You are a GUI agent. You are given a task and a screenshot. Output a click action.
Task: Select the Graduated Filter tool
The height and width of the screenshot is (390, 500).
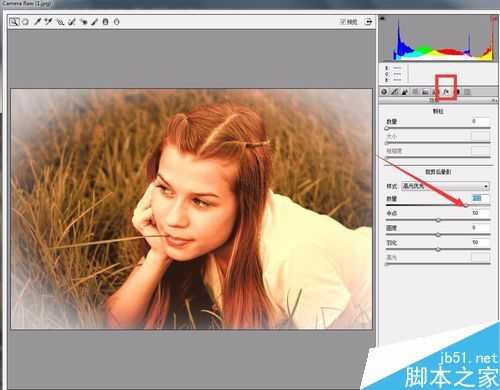coord(105,22)
